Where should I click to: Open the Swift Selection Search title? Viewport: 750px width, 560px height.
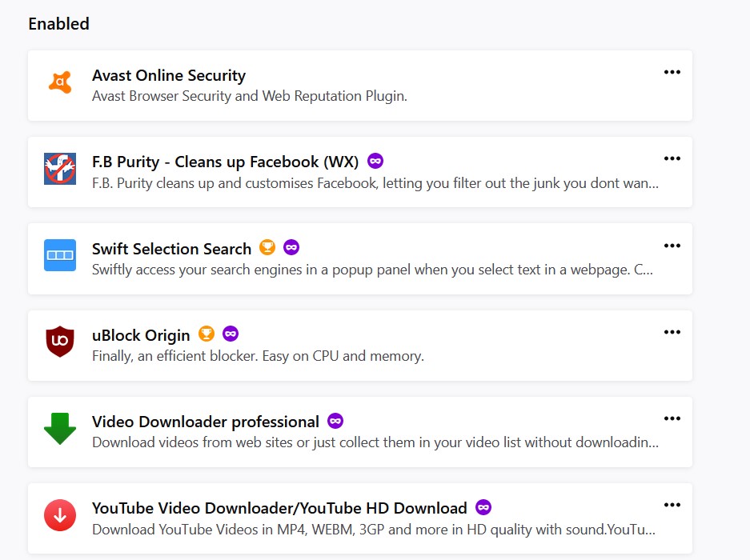coord(172,249)
